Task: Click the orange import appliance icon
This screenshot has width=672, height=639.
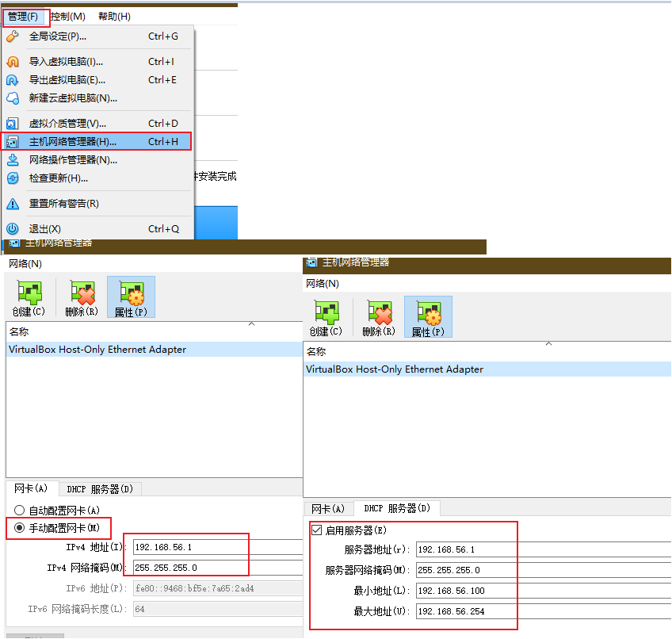Action: [x=13, y=62]
